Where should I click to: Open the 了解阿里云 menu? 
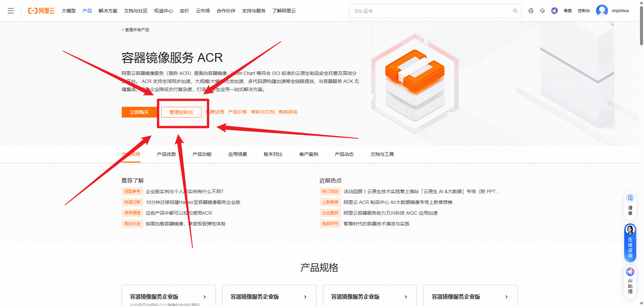284,11
